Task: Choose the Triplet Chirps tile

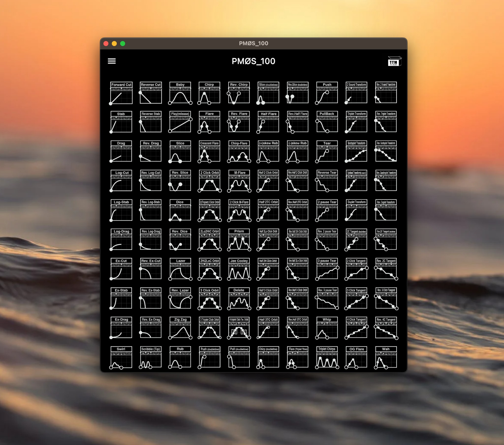Action: pyautogui.click(x=327, y=357)
